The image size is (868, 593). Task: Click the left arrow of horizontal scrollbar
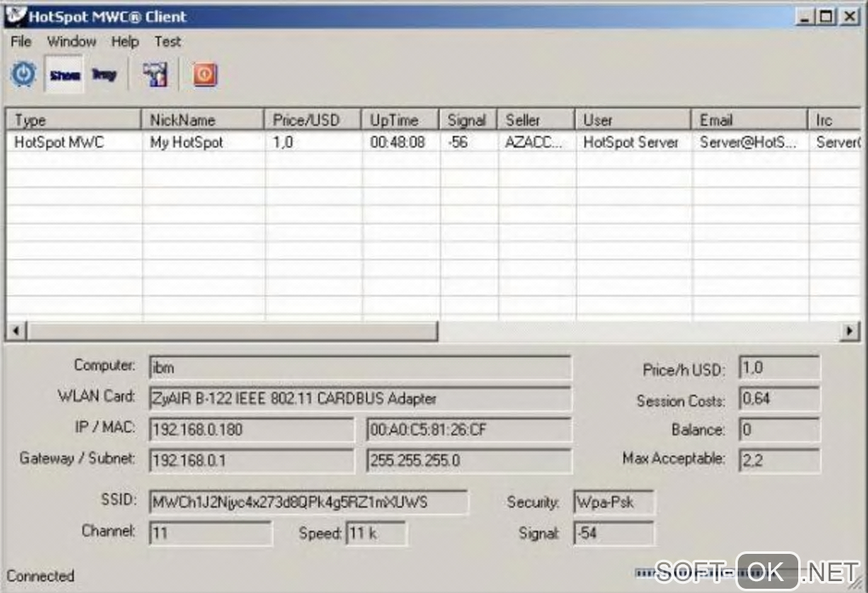tap(16, 331)
